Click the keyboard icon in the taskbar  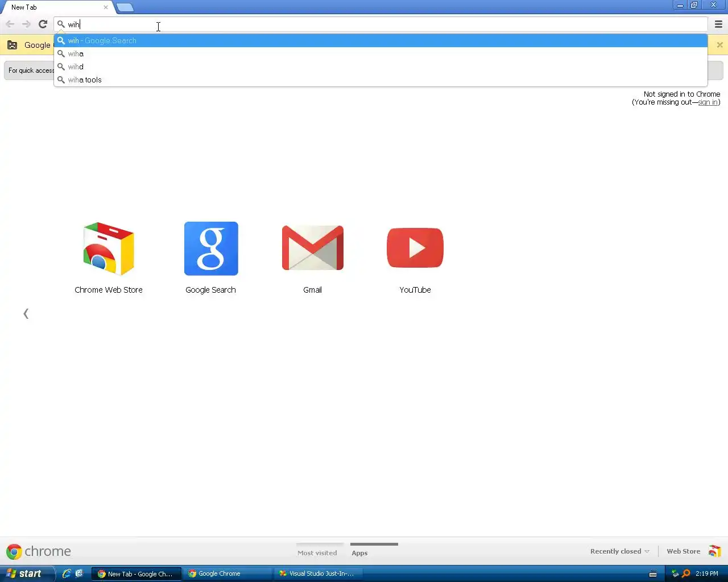(x=653, y=574)
